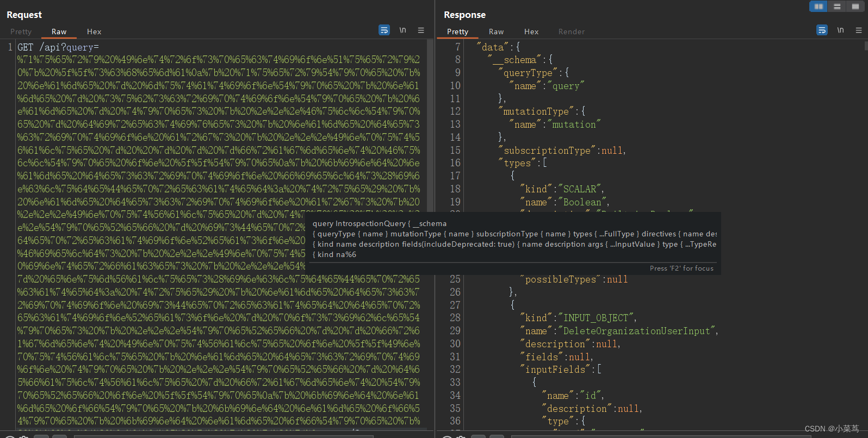Toggle word wrap icon in Response panel
Screen dimensions: 868x438
tap(822, 30)
